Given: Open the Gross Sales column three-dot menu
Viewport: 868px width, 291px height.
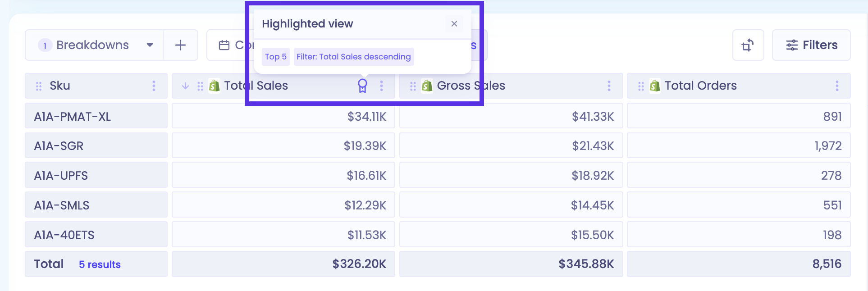Looking at the screenshot, I should 609,86.
